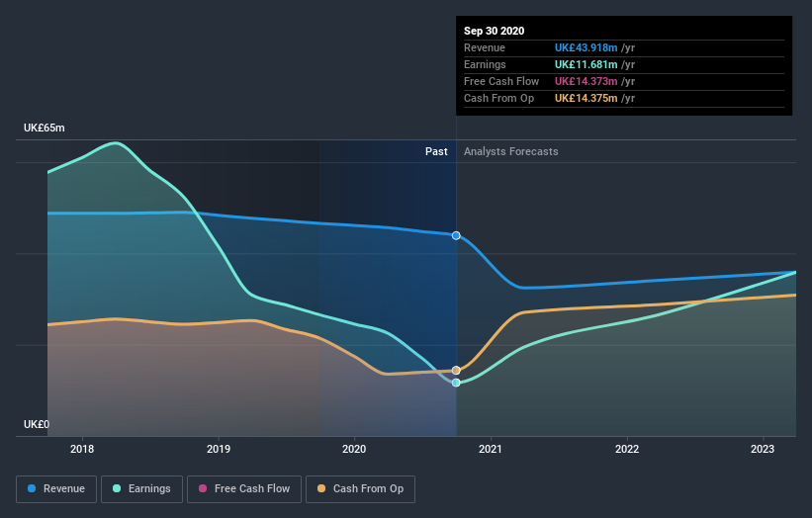Click the UK£14.373m free cash flow value
Viewport: 812px width, 518px height.
[586, 81]
